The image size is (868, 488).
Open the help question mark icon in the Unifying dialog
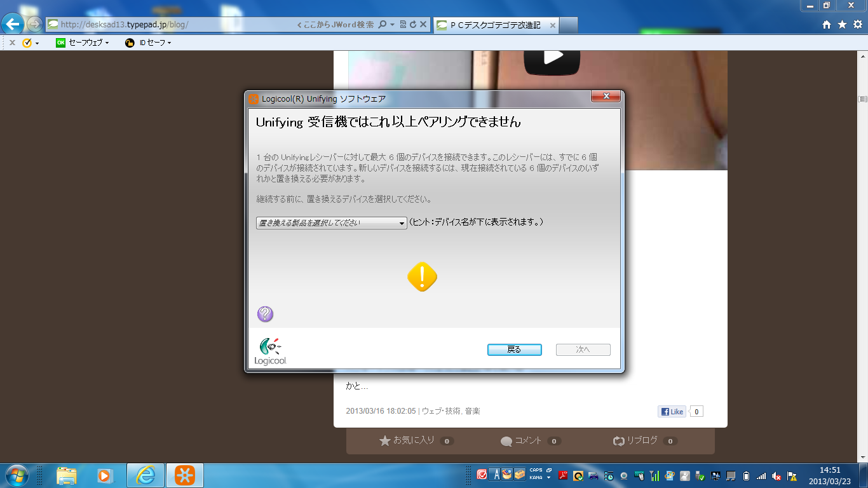point(265,314)
